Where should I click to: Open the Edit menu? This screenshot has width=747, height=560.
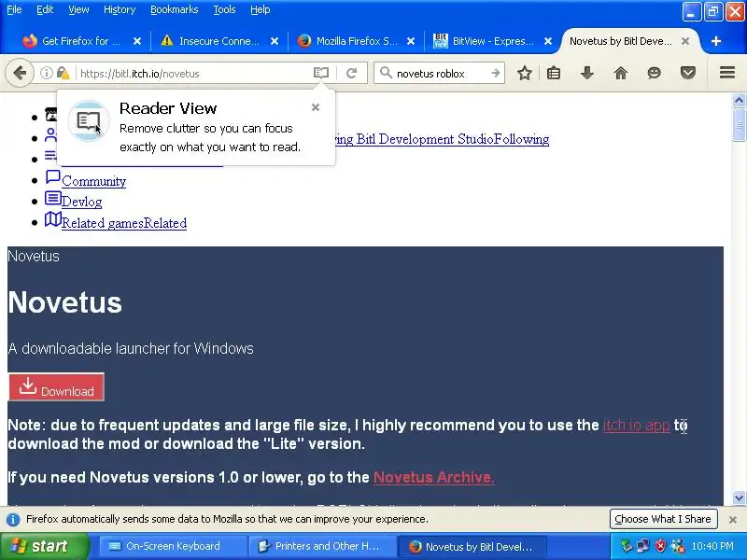pyautogui.click(x=45, y=9)
